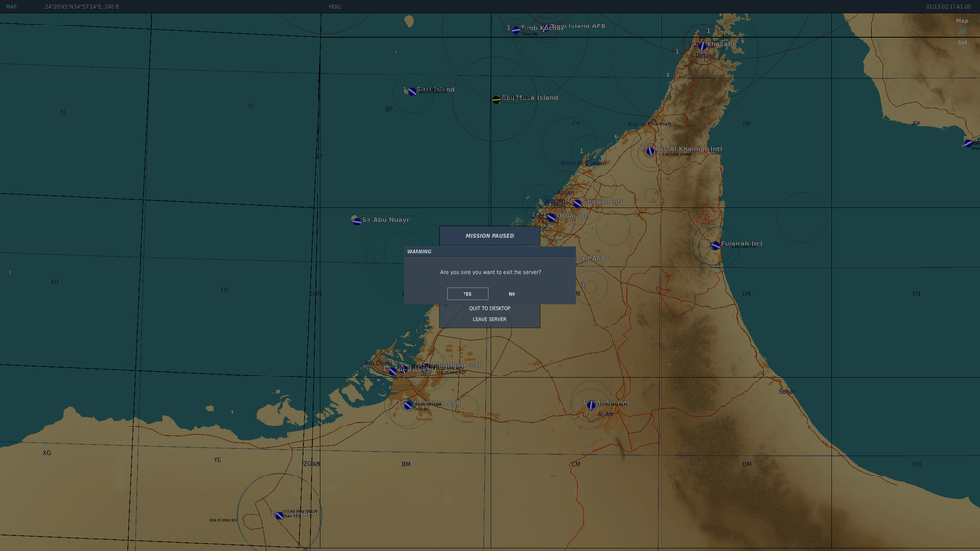Image resolution: width=980 pixels, height=551 pixels.
Task: Switch map layer to Map view
Action: coord(962,21)
